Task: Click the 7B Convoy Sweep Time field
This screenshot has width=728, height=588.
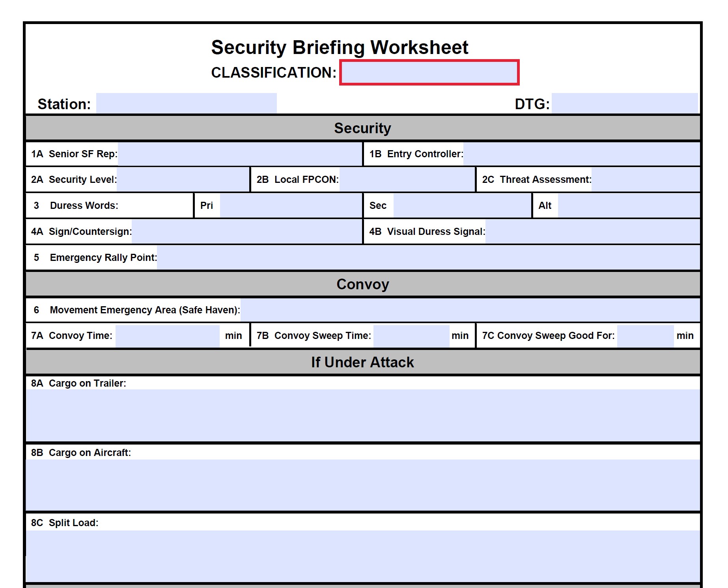Action: [x=411, y=336]
